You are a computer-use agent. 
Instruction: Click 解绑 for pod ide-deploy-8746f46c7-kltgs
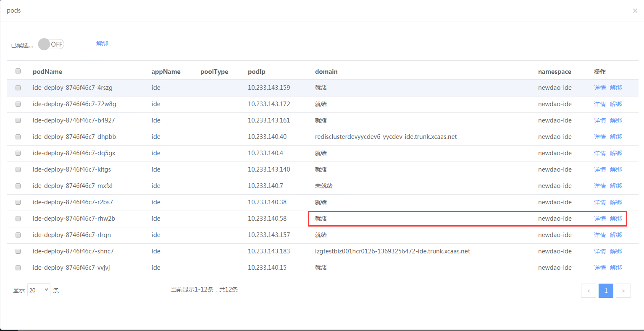(x=616, y=169)
